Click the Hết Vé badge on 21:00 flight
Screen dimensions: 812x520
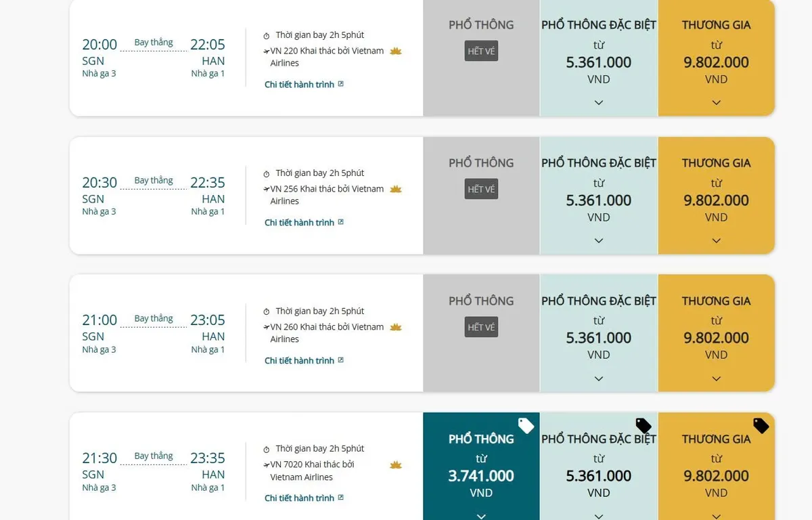481,328
